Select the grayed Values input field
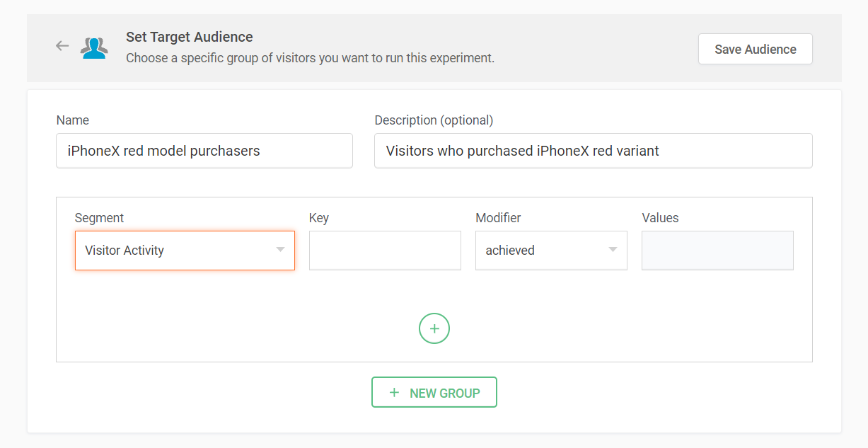This screenshot has height=448, width=868. [x=717, y=251]
